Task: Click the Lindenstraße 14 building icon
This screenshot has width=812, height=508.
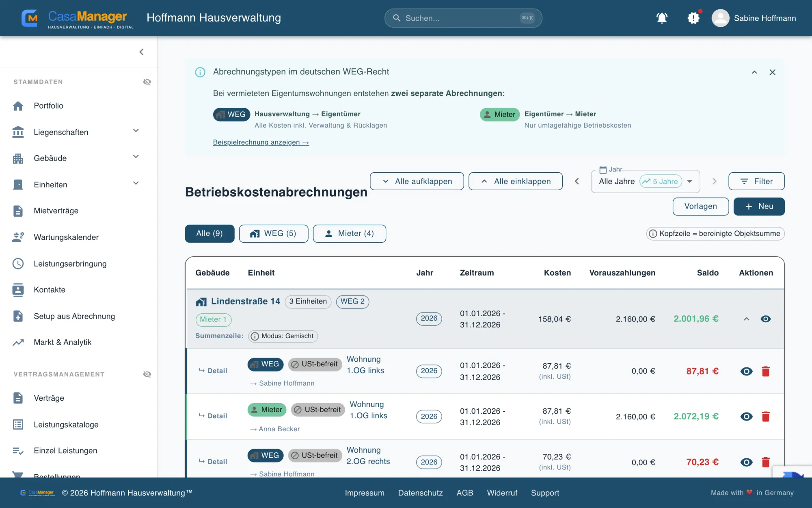Action: 201,302
